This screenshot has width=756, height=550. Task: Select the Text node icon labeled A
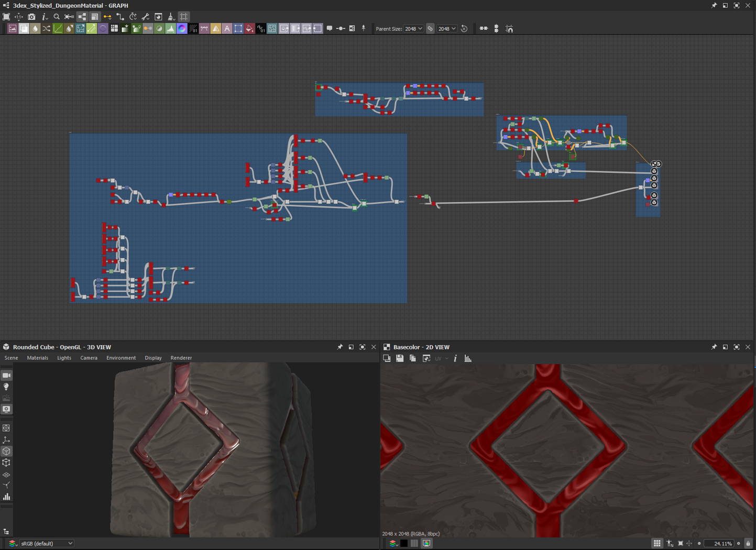point(227,29)
